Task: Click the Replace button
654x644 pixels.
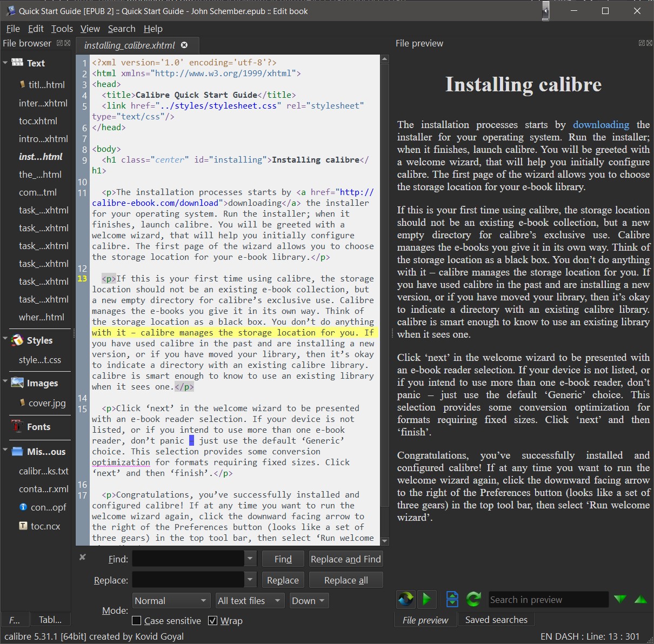Action: pyautogui.click(x=283, y=580)
